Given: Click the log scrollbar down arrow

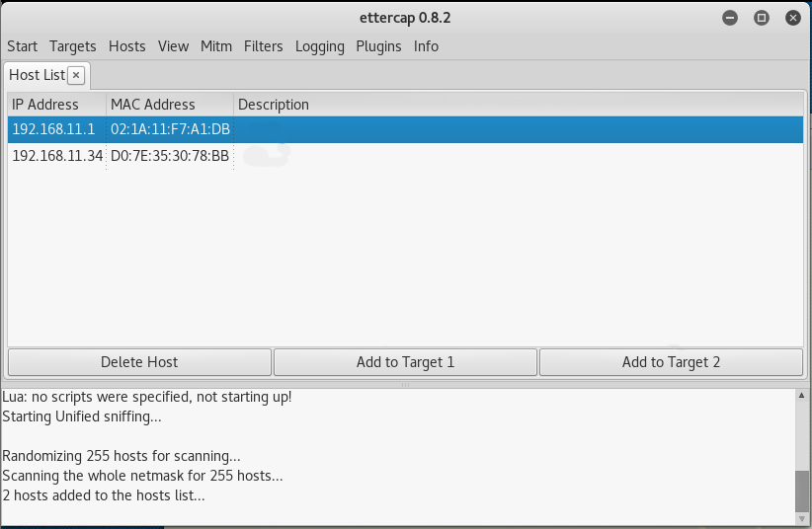Looking at the screenshot, I should click(x=801, y=519).
